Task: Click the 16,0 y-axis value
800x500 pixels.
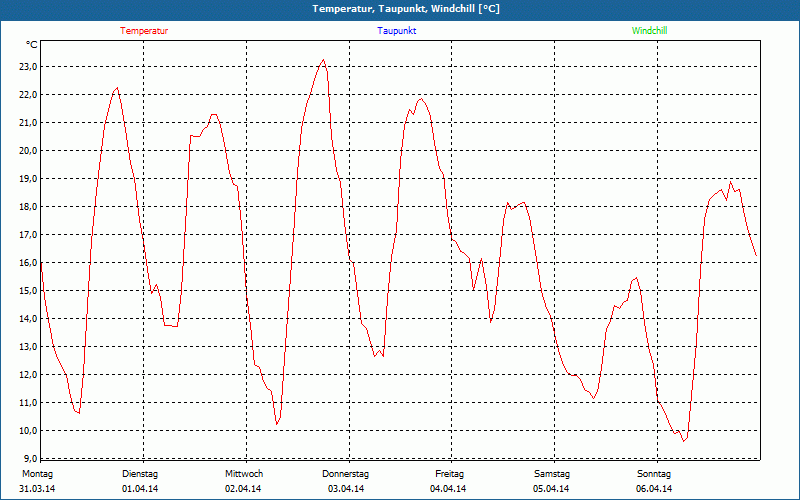Action: tap(29, 263)
